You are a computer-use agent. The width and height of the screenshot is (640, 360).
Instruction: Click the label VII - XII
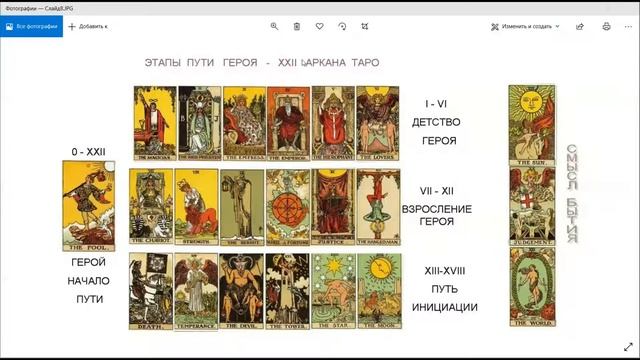click(436, 191)
